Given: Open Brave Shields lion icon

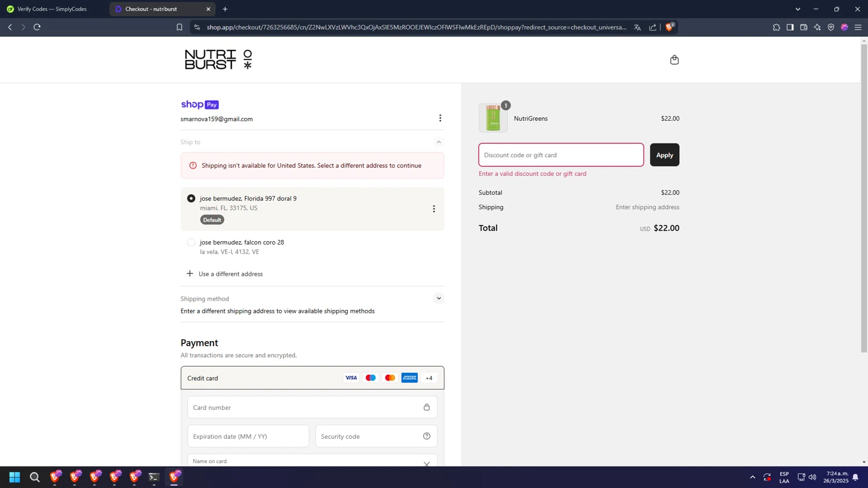Looking at the screenshot, I should click(x=670, y=27).
